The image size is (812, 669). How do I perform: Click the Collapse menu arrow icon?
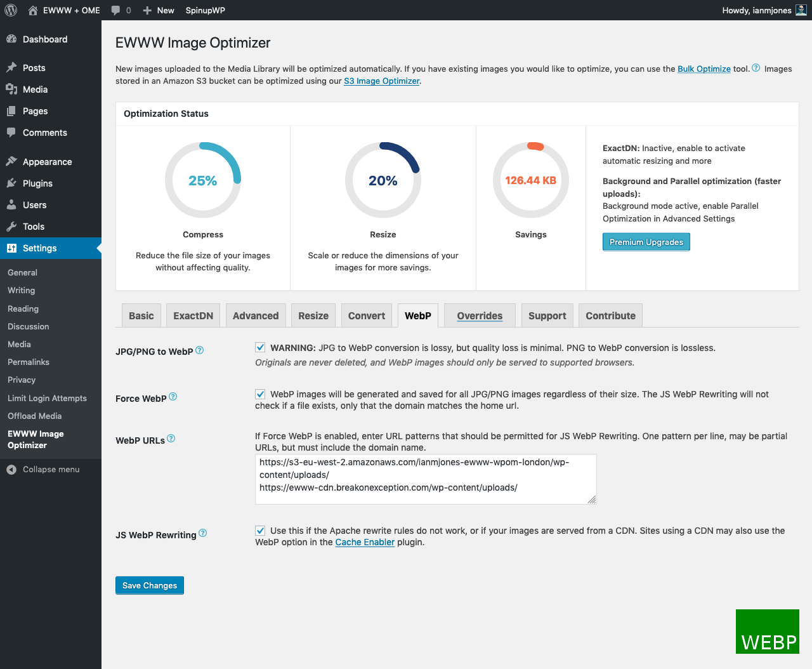pos(11,470)
